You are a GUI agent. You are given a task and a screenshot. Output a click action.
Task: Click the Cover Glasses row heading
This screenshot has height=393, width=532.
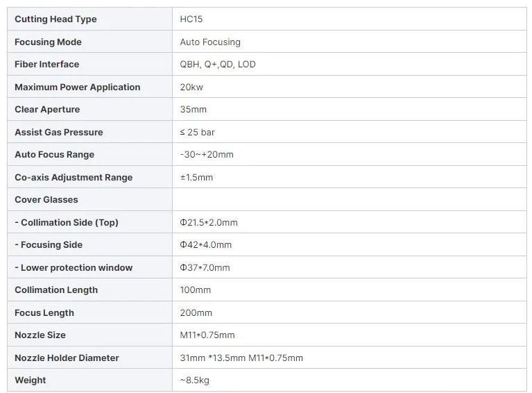click(46, 200)
